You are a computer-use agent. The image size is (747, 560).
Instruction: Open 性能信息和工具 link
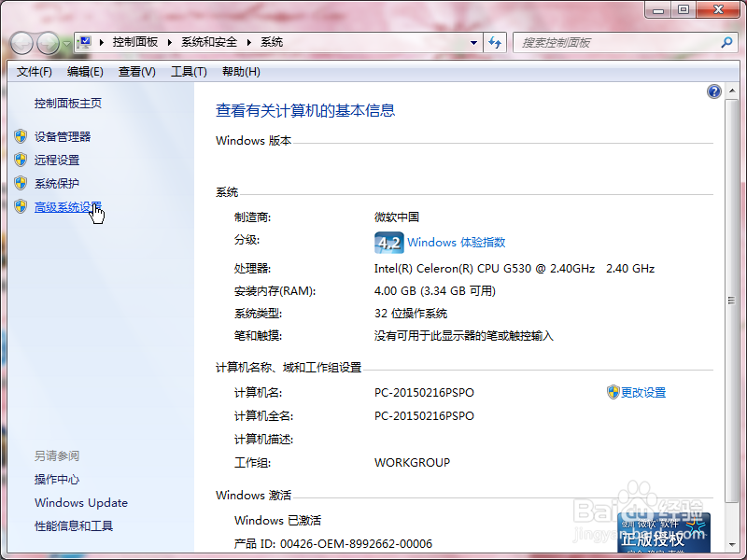click(x=74, y=526)
